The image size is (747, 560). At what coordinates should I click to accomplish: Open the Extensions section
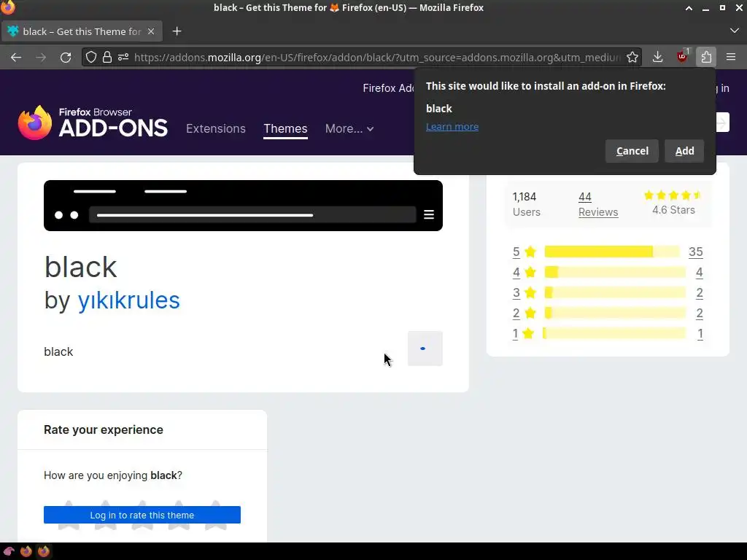(x=216, y=128)
